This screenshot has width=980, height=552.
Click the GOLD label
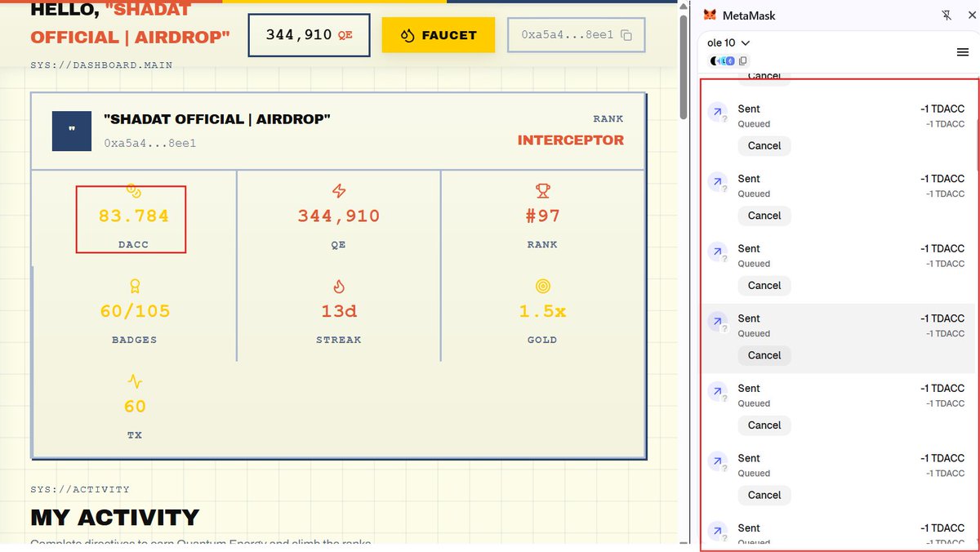click(x=543, y=340)
